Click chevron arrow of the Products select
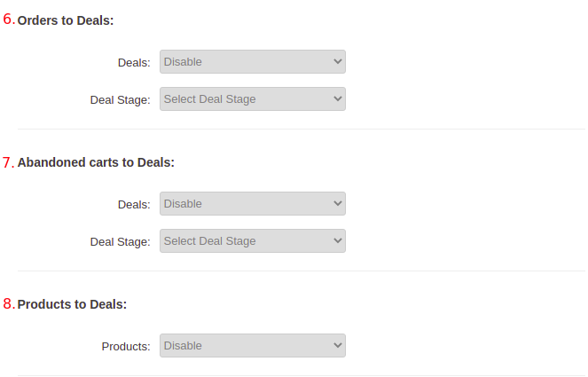This screenshot has height=377, width=588. coord(337,346)
